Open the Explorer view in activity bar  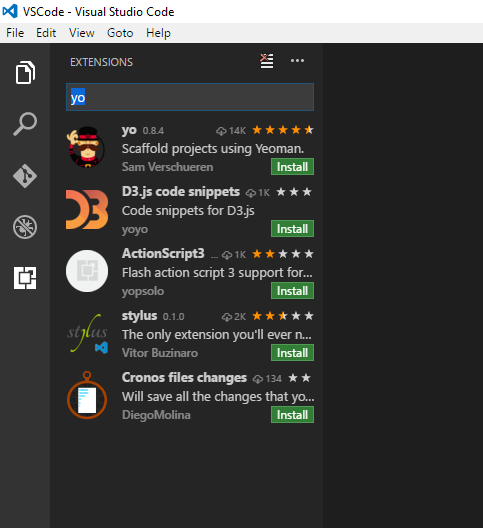tap(25, 72)
